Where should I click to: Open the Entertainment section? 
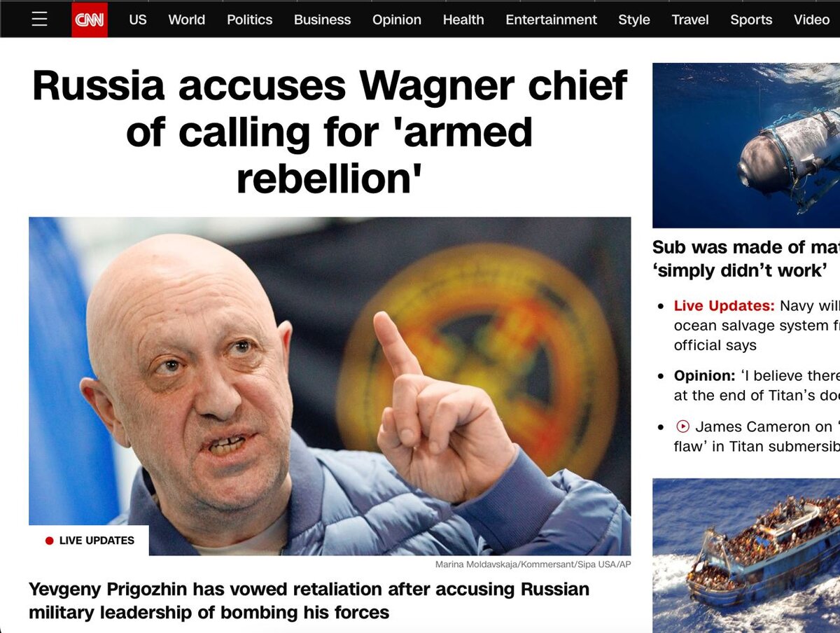point(552,20)
